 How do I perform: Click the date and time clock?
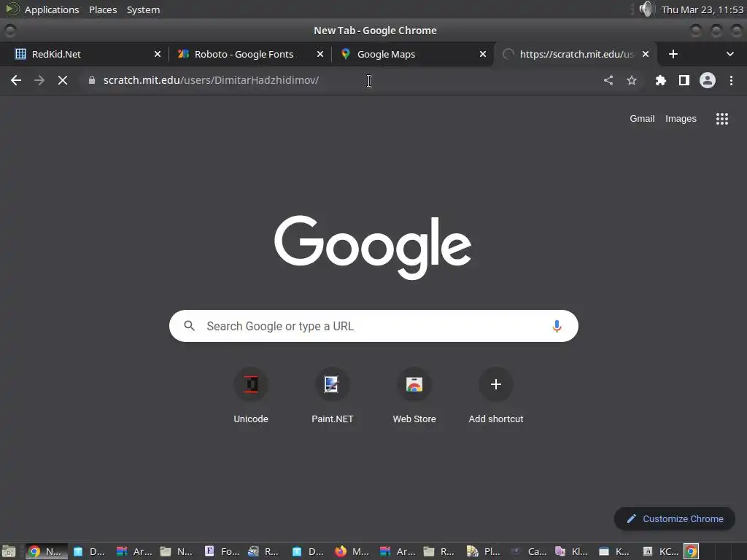[703, 9]
